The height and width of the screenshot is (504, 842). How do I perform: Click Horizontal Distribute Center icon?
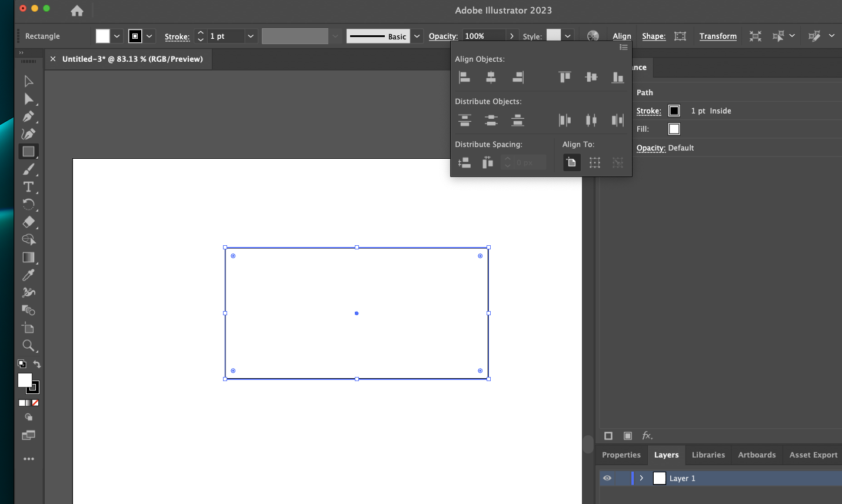[591, 121]
